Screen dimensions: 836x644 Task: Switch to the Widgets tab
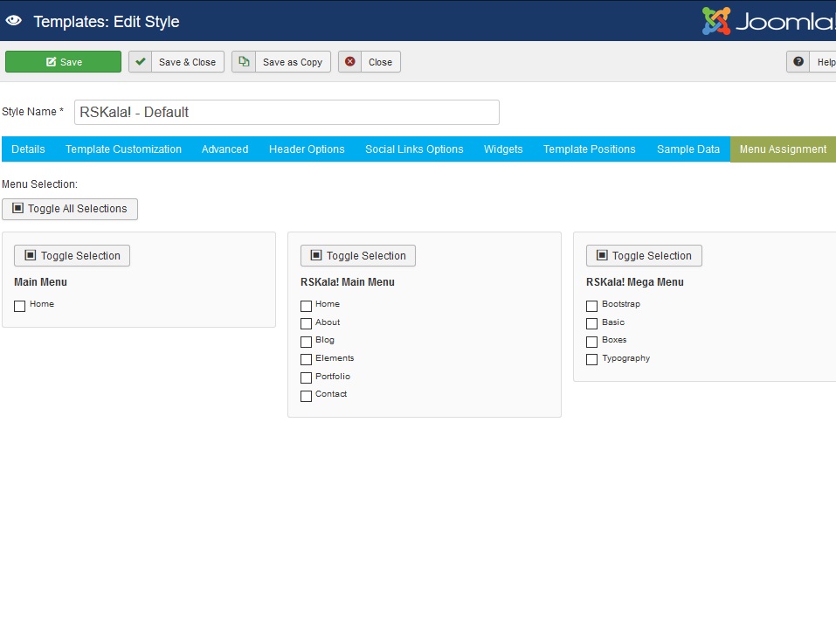503,149
